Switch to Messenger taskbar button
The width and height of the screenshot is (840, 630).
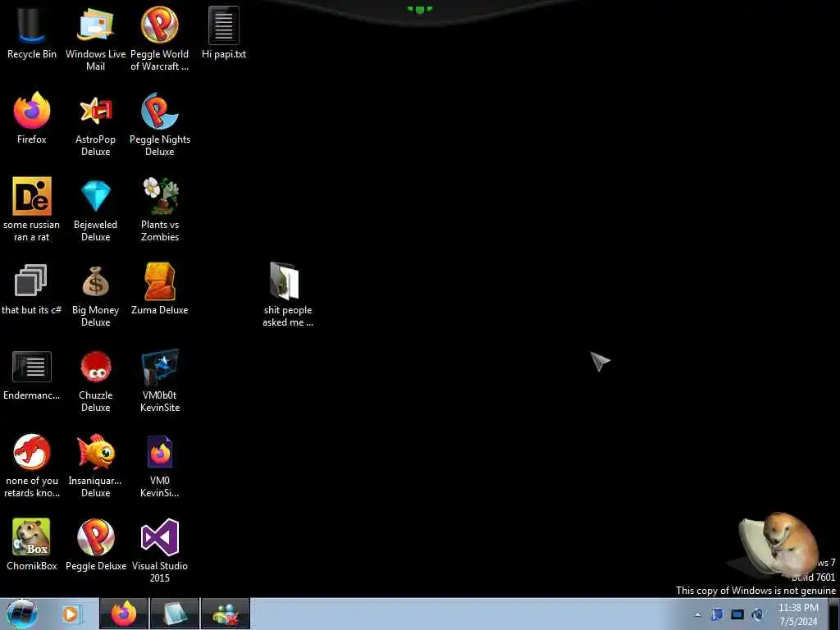coord(226,614)
